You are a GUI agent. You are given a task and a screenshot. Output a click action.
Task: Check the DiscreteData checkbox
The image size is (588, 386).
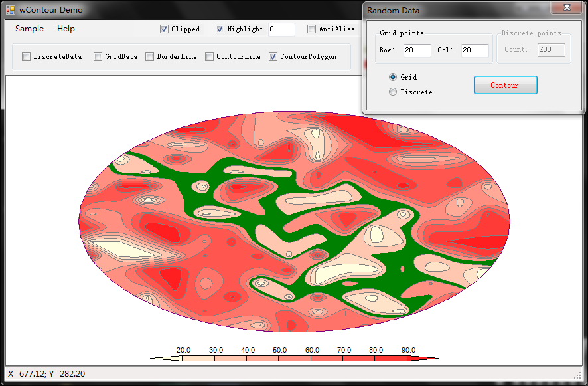(x=27, y=57)
